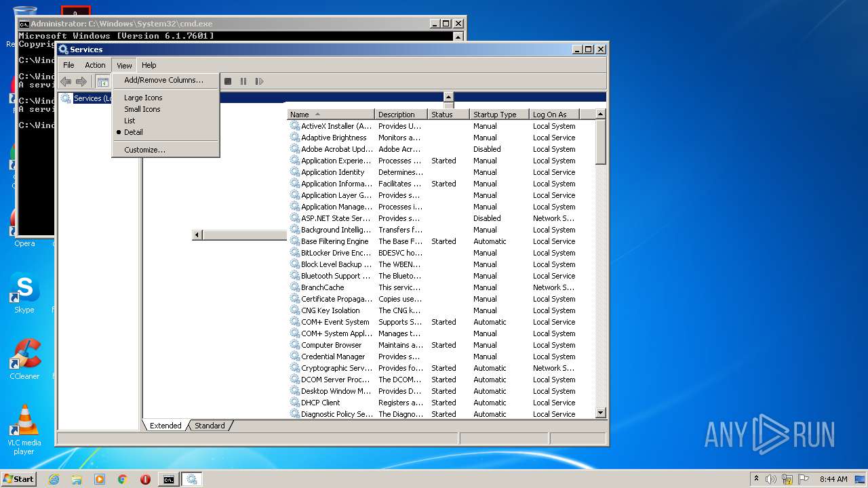Click gear icon of DHCP Client service
Screen dimensions: 868x488
(295, 403)
